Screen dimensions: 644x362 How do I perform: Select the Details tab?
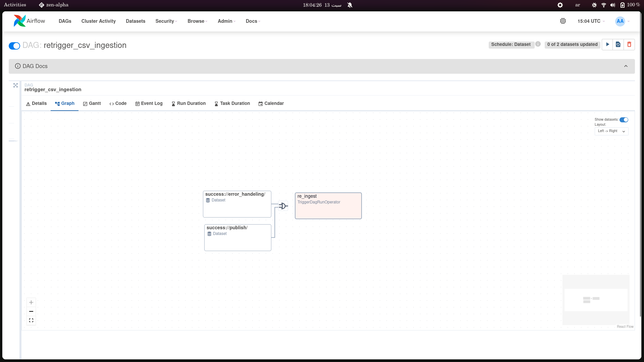[36, 104]
